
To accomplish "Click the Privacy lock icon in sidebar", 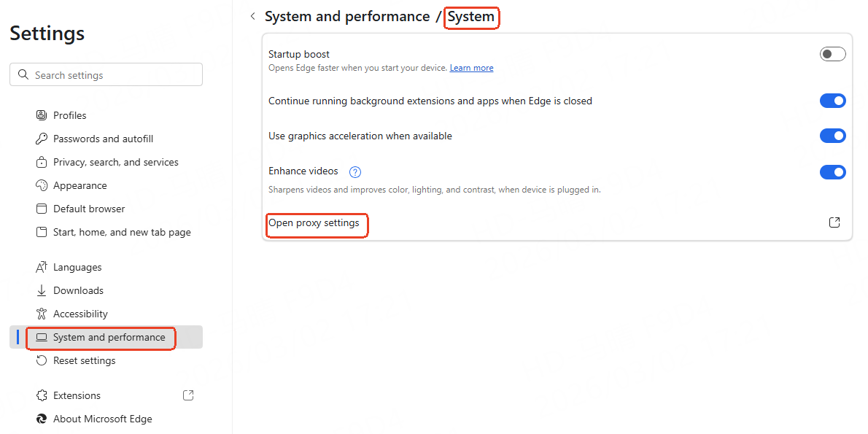I will pyautogui.click(x=41, y=162).
